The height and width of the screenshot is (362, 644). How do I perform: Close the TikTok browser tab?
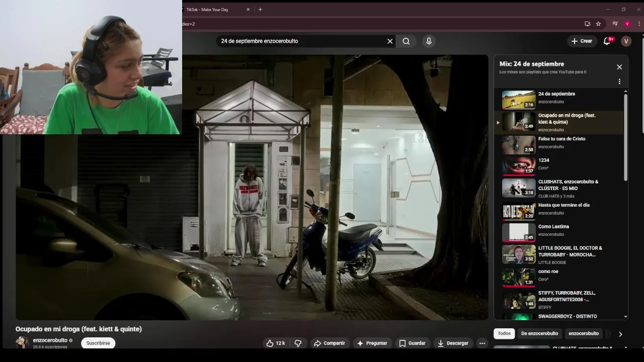[x=248, y=10]
